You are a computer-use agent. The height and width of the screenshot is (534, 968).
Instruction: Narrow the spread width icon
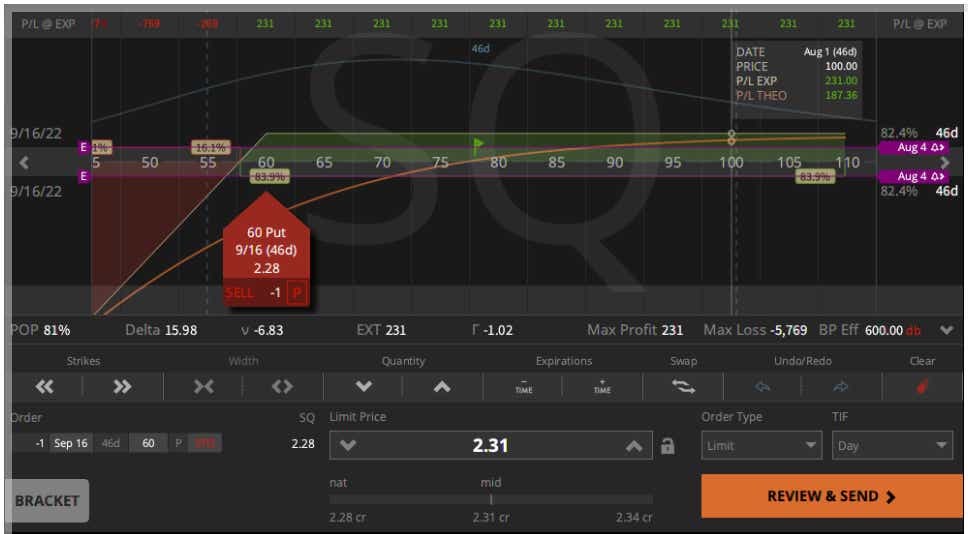(203, 386)
